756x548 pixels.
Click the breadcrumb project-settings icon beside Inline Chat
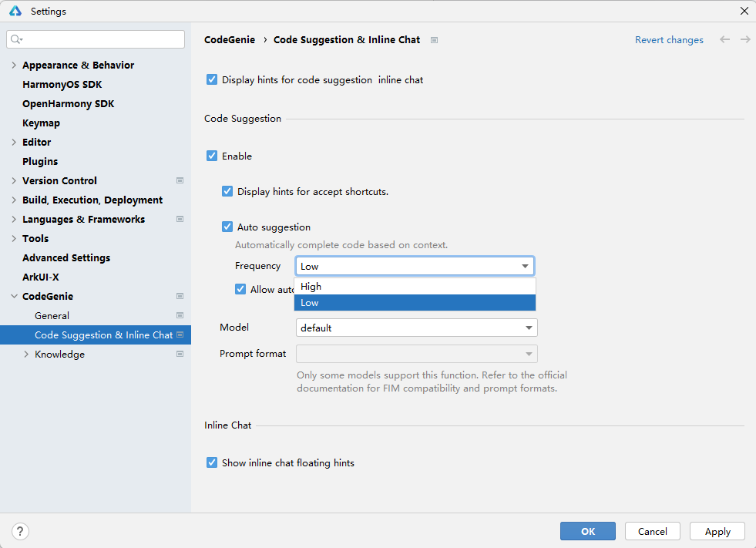[435, 40]
